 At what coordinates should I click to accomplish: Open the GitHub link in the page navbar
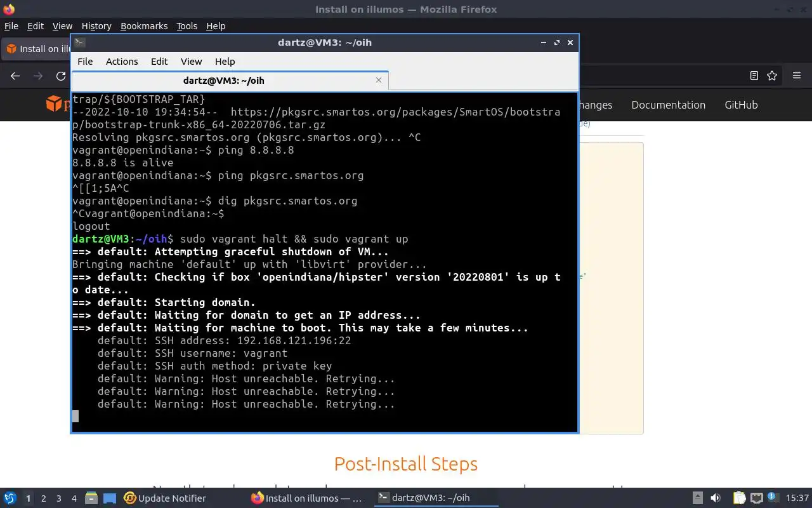point(741,105)
